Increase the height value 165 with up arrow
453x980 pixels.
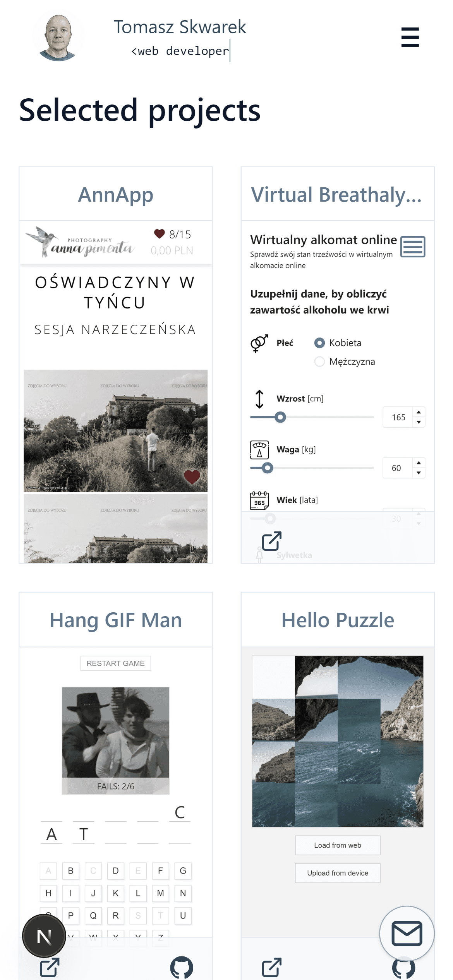tap(419, 412)
